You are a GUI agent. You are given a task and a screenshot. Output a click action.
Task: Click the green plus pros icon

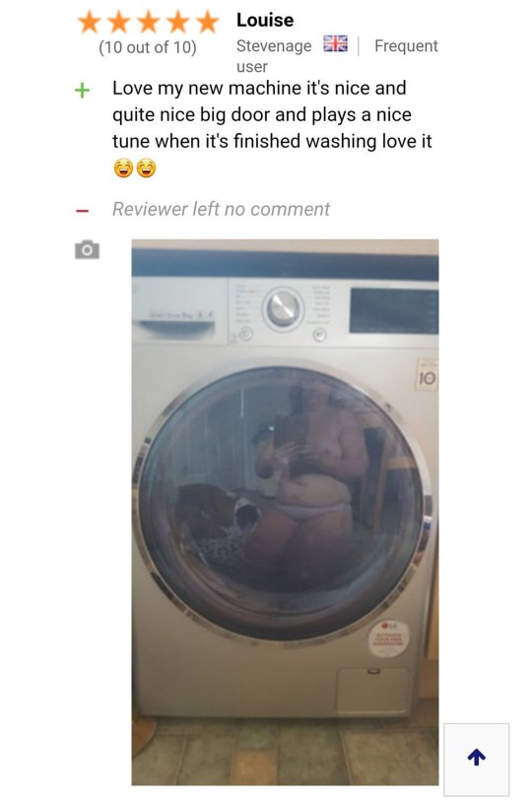(82, 91)
